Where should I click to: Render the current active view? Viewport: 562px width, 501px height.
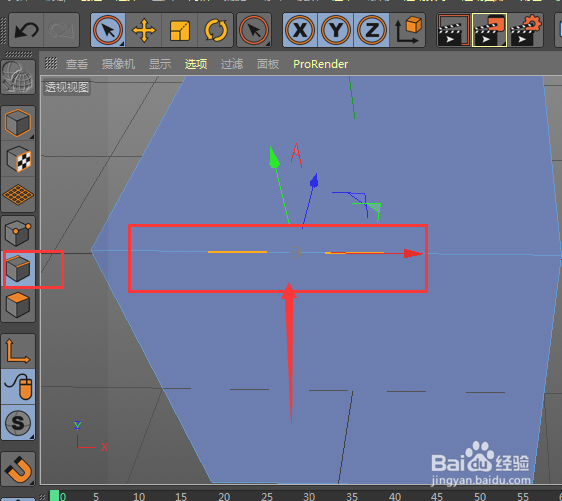click(454, 30)
